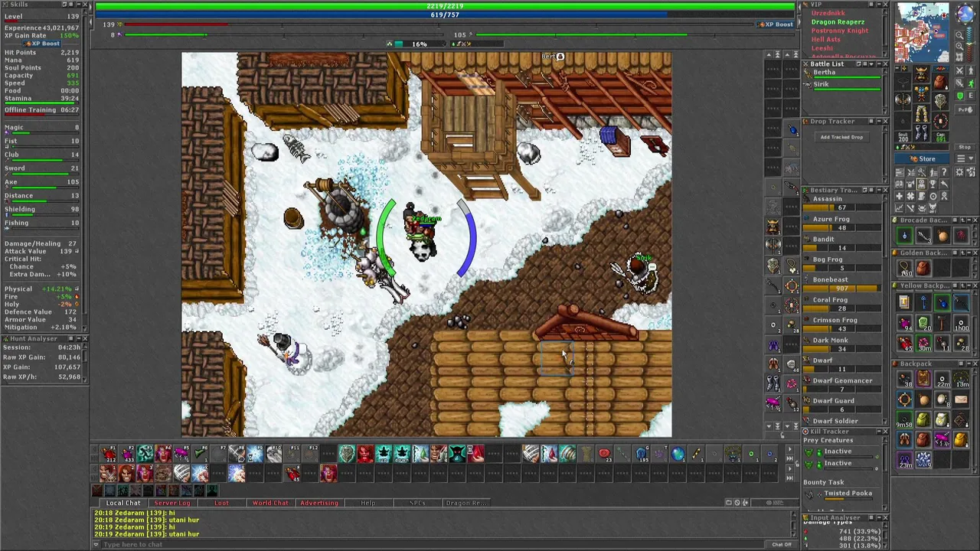Click the red ring hotkey showing 23
Viewport: 980px width, 551px height.
pyautogui.click(x=605, y=454)
